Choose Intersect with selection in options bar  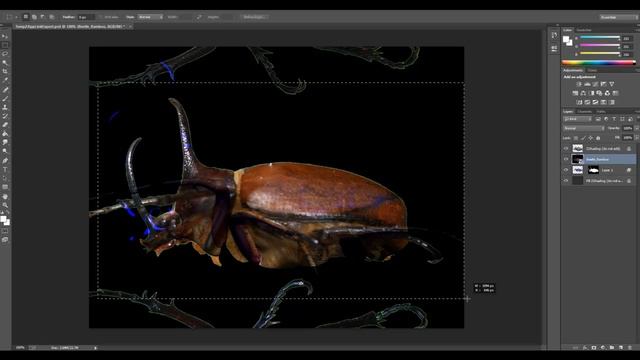52,17
